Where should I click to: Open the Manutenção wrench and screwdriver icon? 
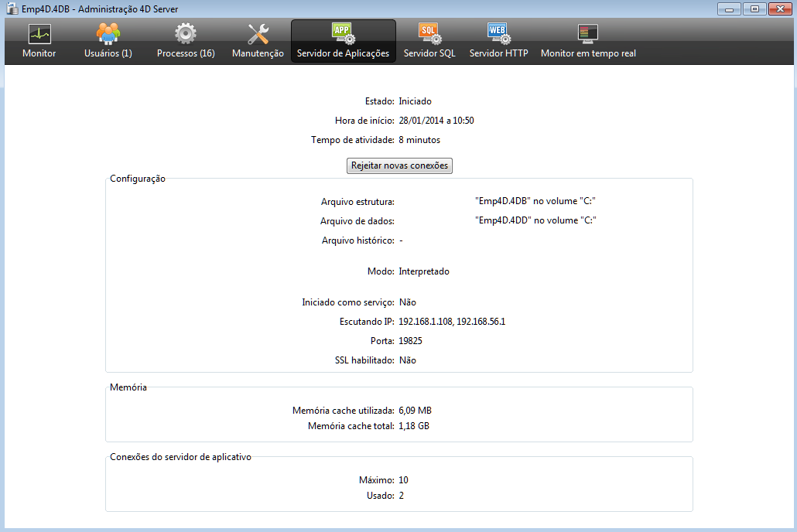click(258, 34)
